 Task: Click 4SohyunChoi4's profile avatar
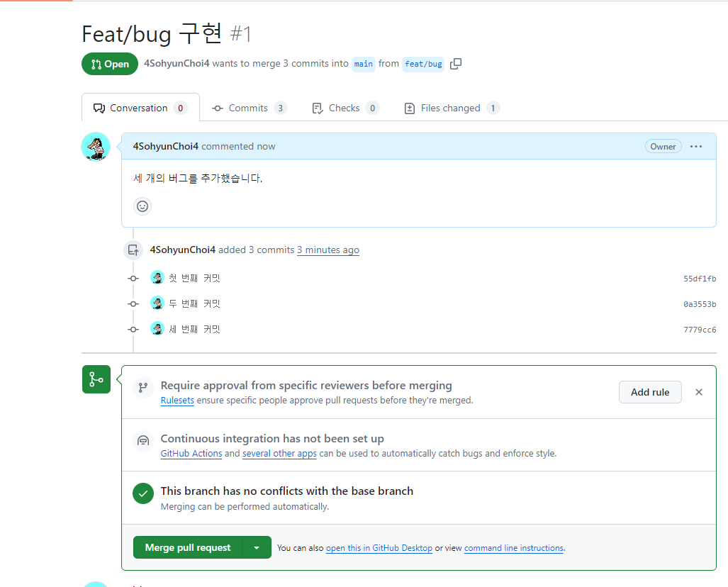click(96, 147)
